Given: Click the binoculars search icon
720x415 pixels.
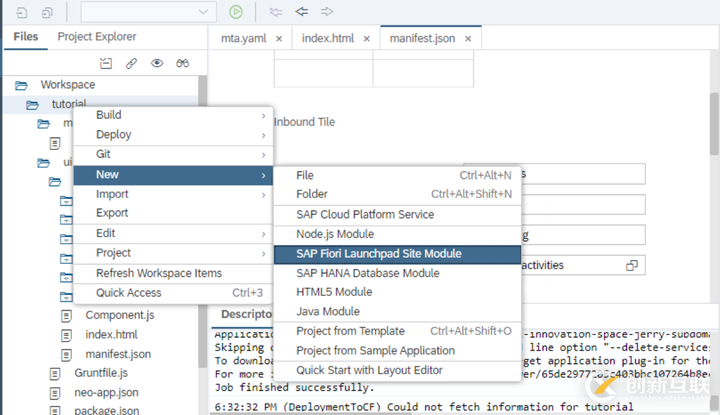Looking at the screenshot, I should (x=183, y=63).
